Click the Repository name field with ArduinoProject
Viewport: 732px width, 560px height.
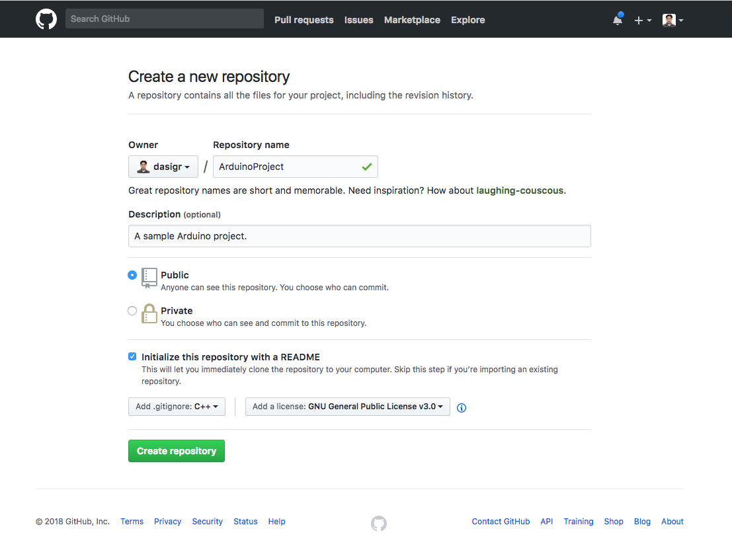coord(296,167)
